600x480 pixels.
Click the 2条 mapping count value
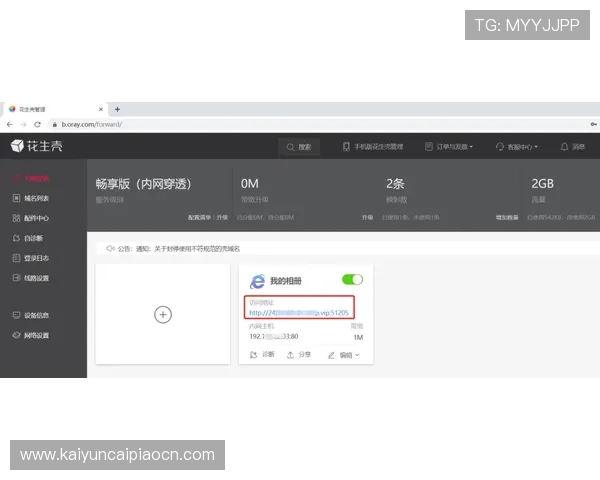(395, 184)
